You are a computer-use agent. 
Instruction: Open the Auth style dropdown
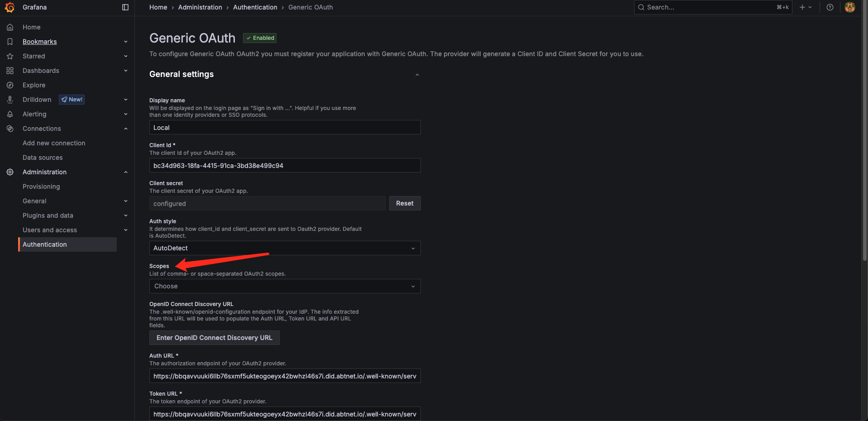285,248
